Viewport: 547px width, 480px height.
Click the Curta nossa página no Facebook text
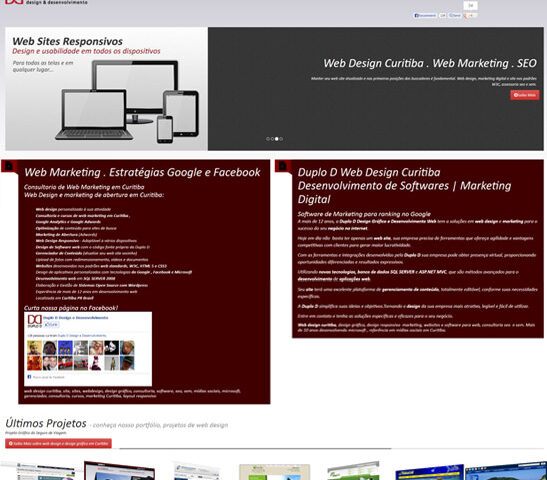click(71, 308)
